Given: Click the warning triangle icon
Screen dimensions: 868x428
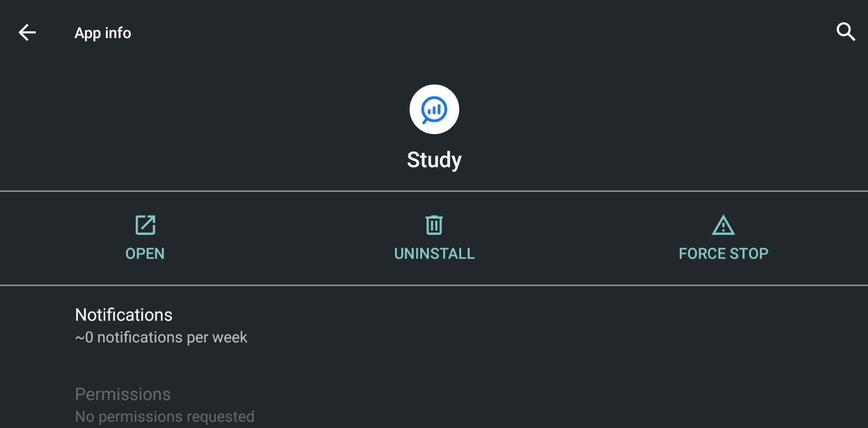Looking at the screenshot, I should click(723, 225).
